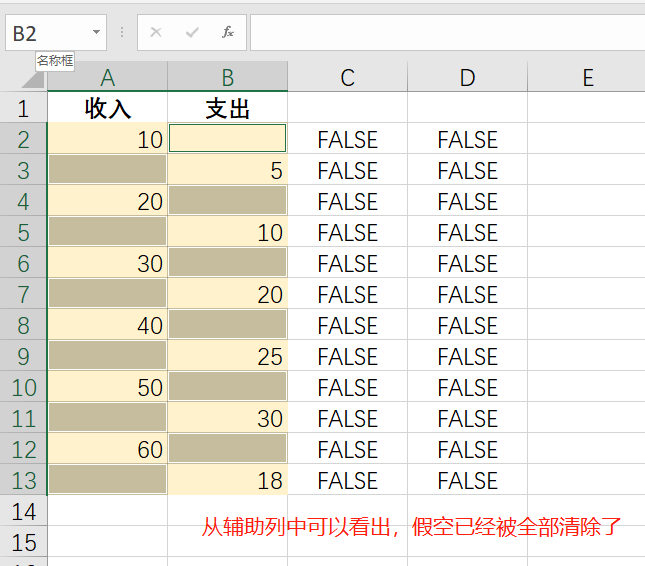The width and height of the screenshot is (645, 566).
Task: Select row 1 header
Action: point(23,108)
